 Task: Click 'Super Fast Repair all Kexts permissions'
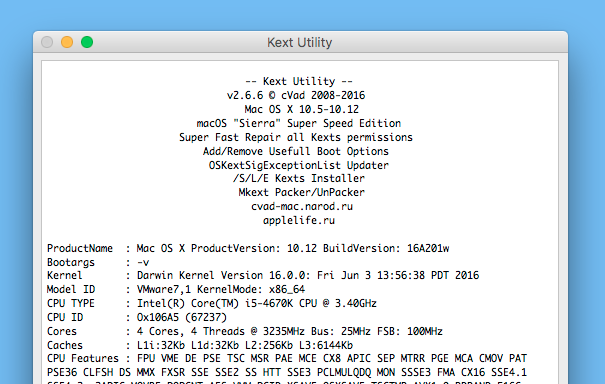pyautogui.click(x=296, y=137)
